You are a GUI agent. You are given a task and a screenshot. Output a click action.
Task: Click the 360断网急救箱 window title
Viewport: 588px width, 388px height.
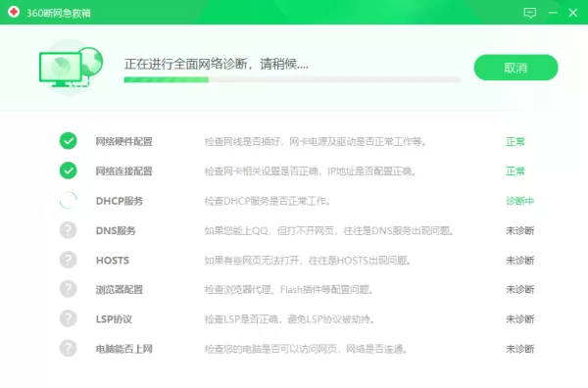pyautogui.click(x=59, y=13)
